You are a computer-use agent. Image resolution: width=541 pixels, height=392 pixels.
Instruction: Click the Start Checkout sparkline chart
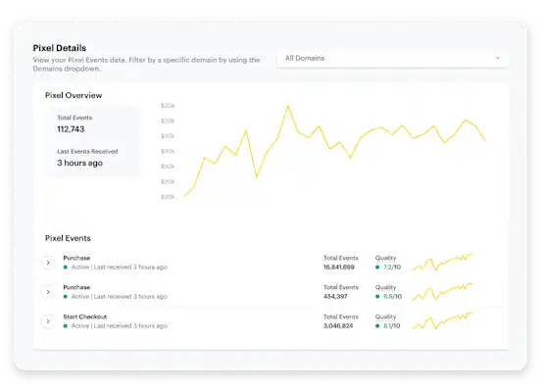[442, 320]
